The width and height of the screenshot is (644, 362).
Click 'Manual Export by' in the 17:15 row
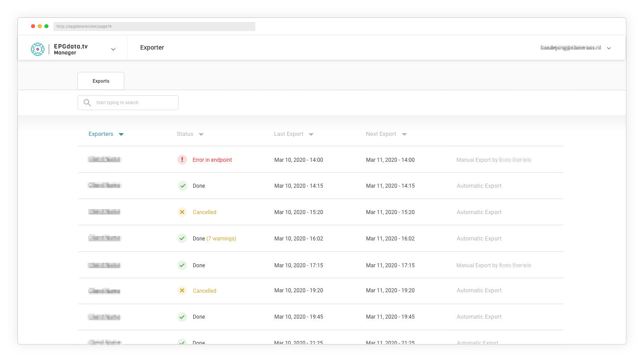pos(477,265)
